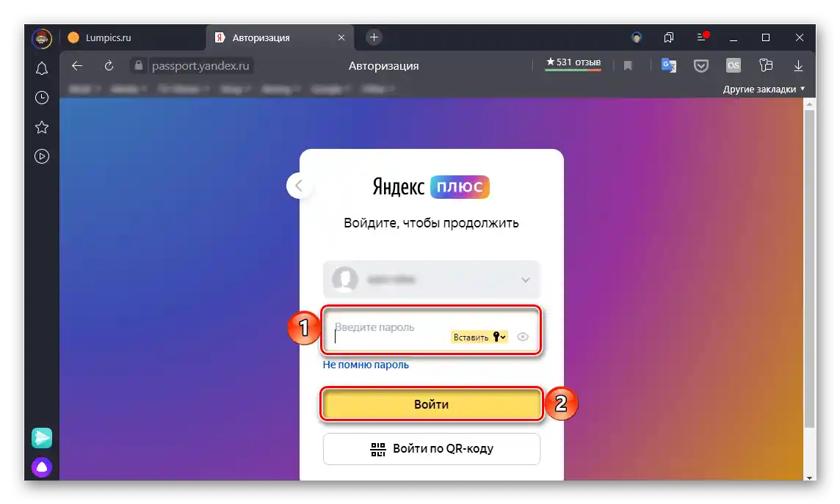Open the downloads arrow icon
This screenshot has width=840, height=504.
pyautogui.click(x=798, y=66)
